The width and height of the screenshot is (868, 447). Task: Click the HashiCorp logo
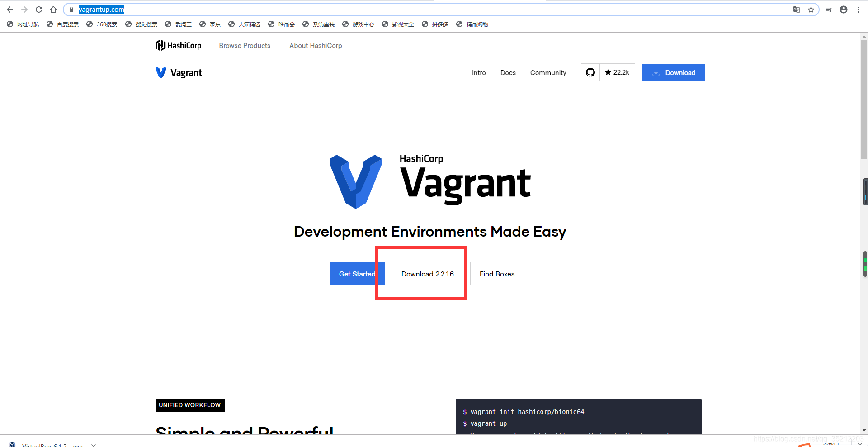click(x=178, y=45)
